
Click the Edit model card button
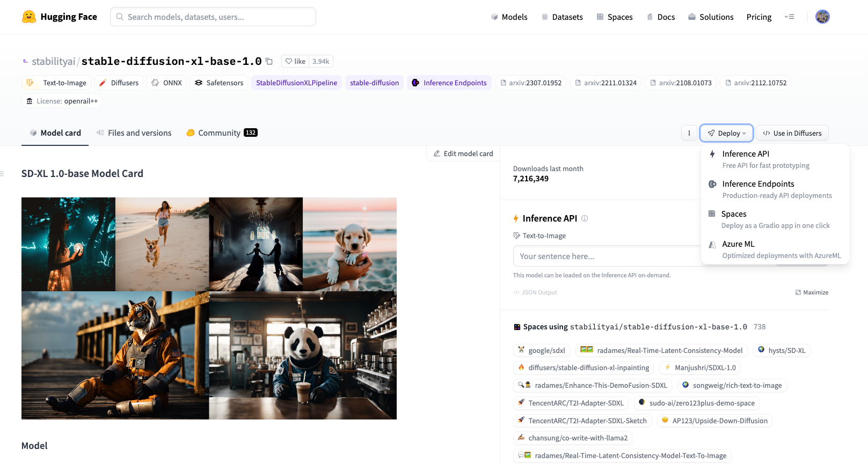coord(463,153)
